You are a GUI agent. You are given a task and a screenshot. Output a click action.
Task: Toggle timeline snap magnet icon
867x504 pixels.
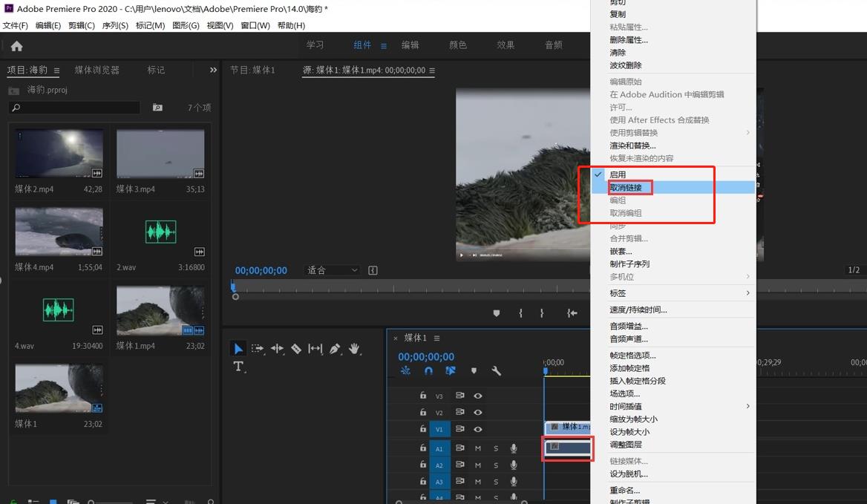point(428,371)
